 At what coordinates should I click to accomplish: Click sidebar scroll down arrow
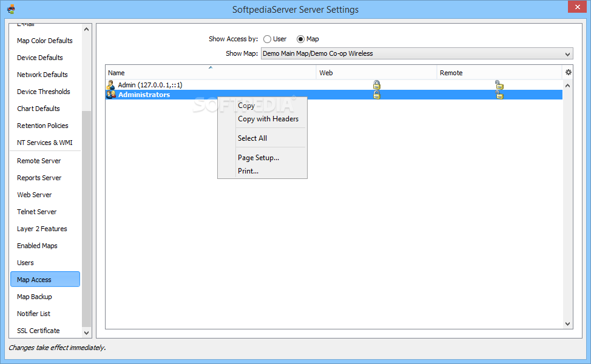tap(86, 332)
